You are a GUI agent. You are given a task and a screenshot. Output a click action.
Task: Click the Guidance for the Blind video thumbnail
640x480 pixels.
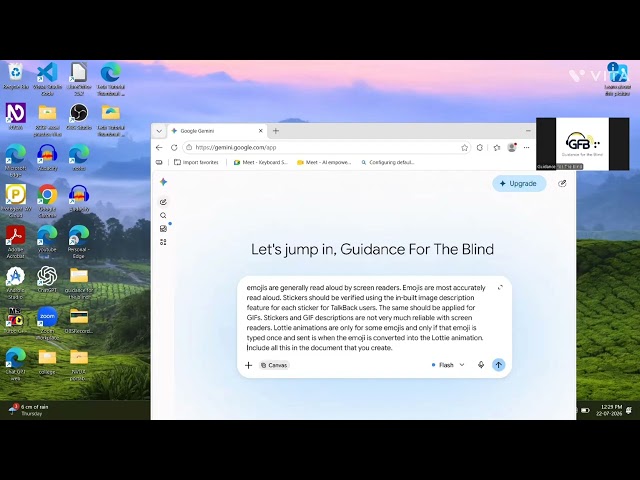[x=582, y=144]
